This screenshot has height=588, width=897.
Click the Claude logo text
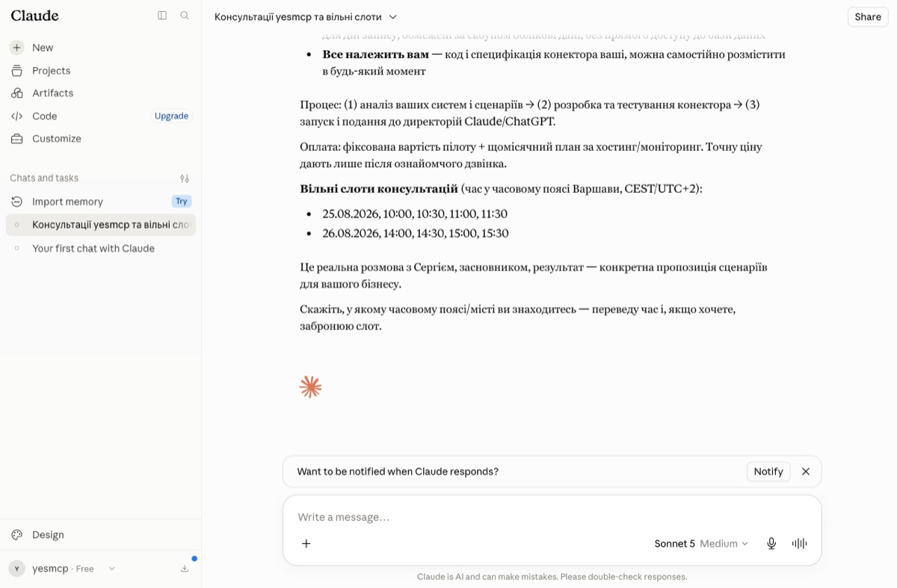(x=34, y=15)
